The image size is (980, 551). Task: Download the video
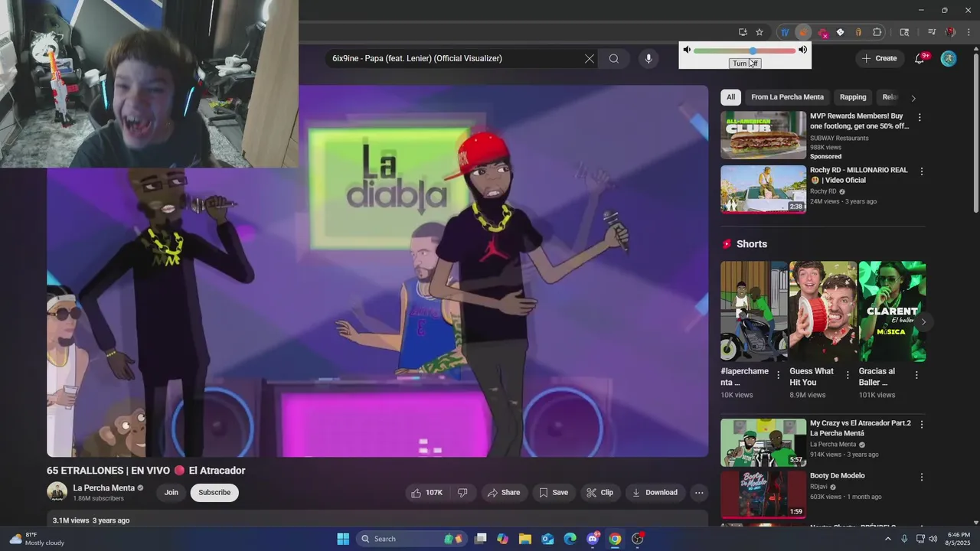pyautogui.click(x=655, y=493)
